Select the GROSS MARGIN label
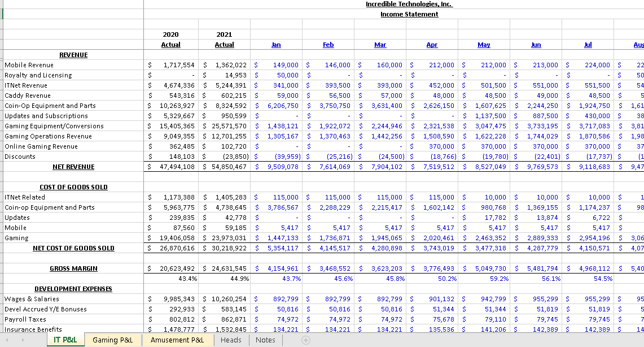The image size is (644, 347). 73,268
